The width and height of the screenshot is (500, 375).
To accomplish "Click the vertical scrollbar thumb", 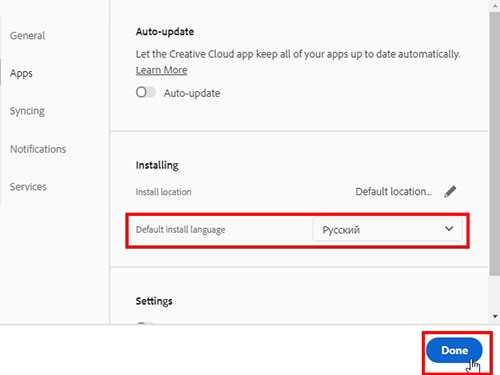I will 495,143.
